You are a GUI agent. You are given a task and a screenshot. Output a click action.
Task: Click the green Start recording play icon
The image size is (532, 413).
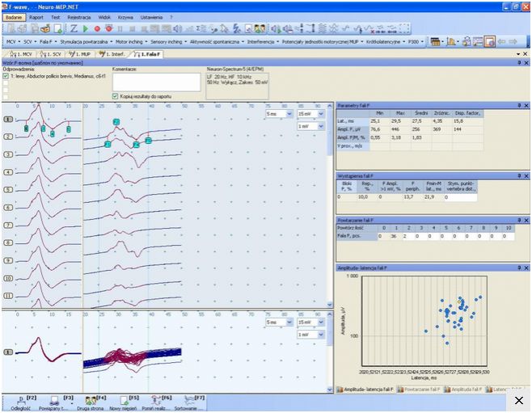pyautogui.click(x=87, y=28)
